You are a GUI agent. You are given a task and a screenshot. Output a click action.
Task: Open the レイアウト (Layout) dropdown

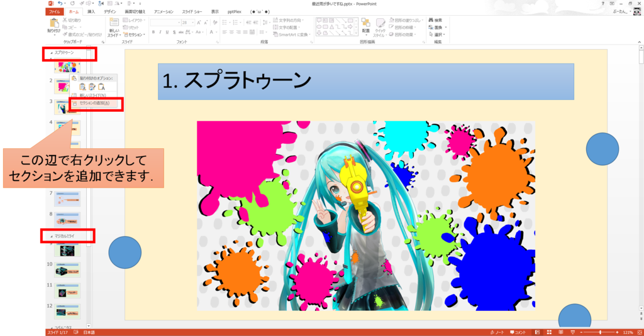pos(133,20)
